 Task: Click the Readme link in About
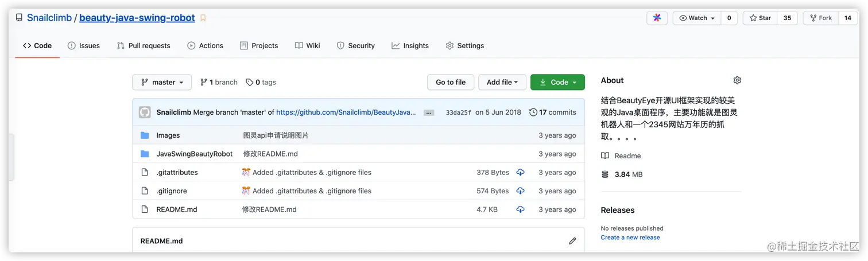pyautogui.click(x=621, y=155)
